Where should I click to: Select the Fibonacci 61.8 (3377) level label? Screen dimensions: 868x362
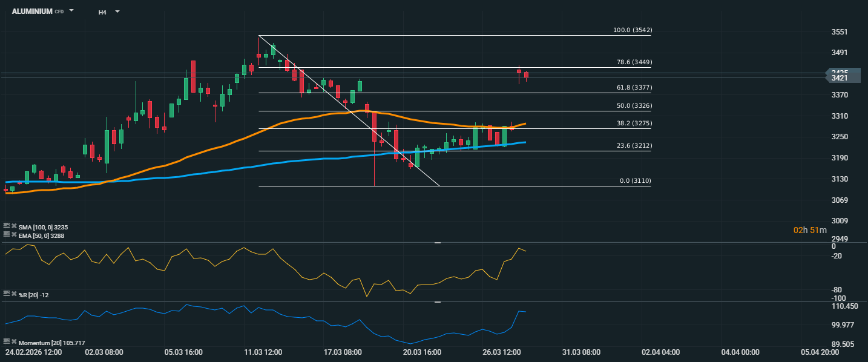pyautogui.click(x=633, y=88)
